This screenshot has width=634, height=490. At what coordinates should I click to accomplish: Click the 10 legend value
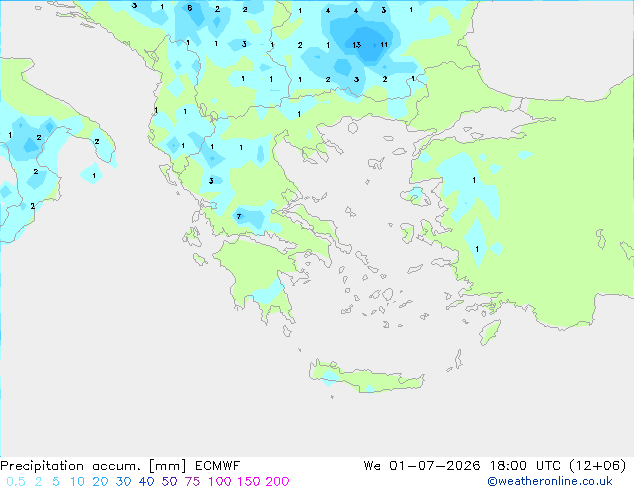click(x=77, y=482)
